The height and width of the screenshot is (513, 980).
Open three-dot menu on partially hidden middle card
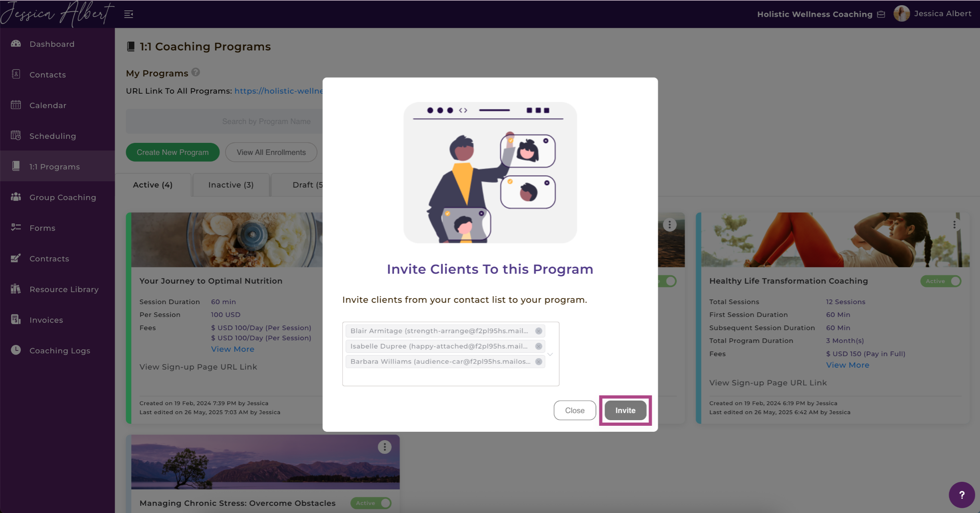point(669,224)
